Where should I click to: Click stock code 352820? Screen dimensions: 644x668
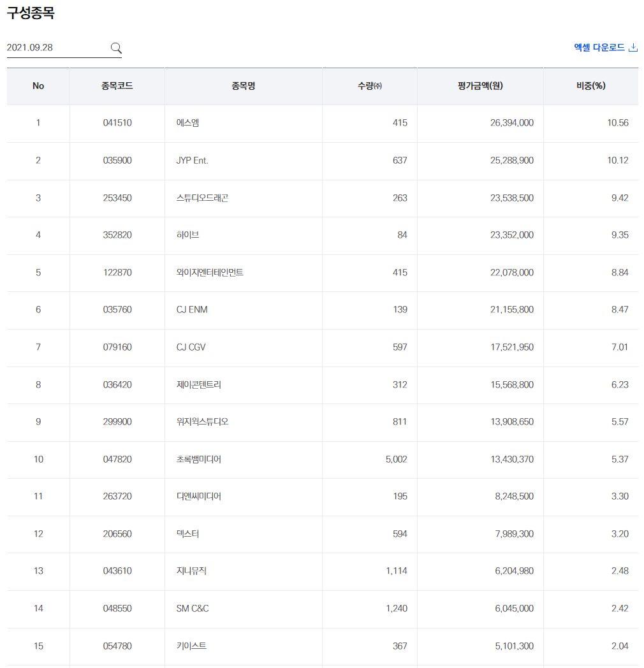pos(117,235)
